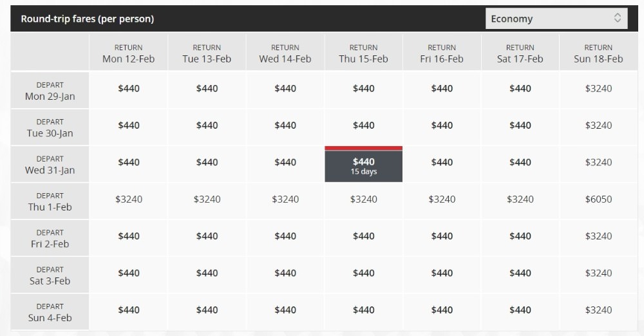Choose $440 fare departing 2-Feb returning 16-Feb
This screenshot has height=336, width=644.
[x=442, y=236]
